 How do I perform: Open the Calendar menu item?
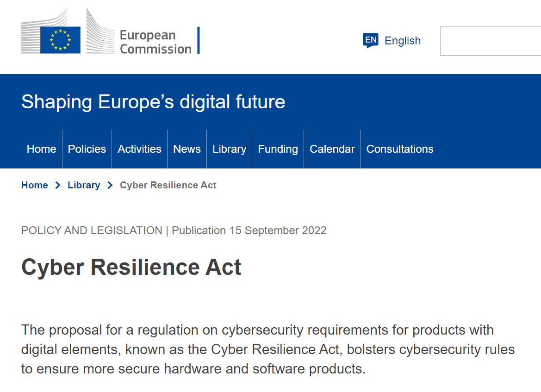click(332, 149)
